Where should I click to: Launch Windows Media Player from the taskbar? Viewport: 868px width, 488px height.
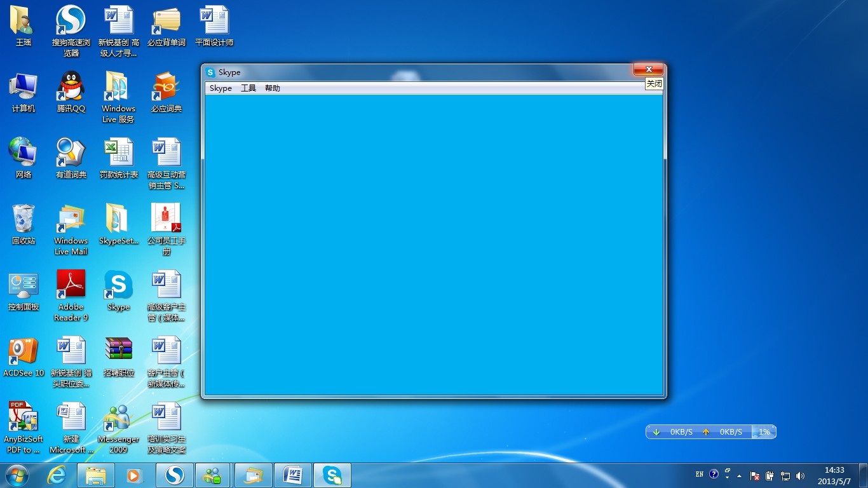click(134, 475)
